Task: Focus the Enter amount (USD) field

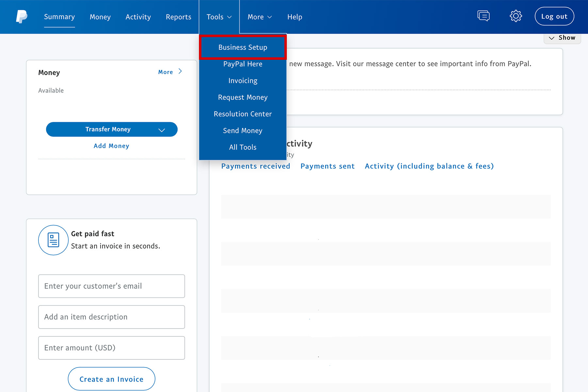Action: click(x=111, y=348)
